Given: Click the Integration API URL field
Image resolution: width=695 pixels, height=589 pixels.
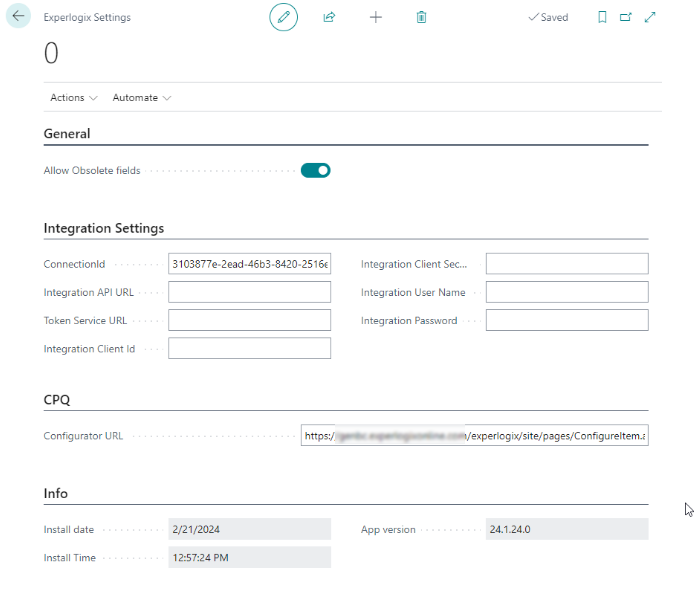Looking at the screenshot, I should click(x=250, y=292).
